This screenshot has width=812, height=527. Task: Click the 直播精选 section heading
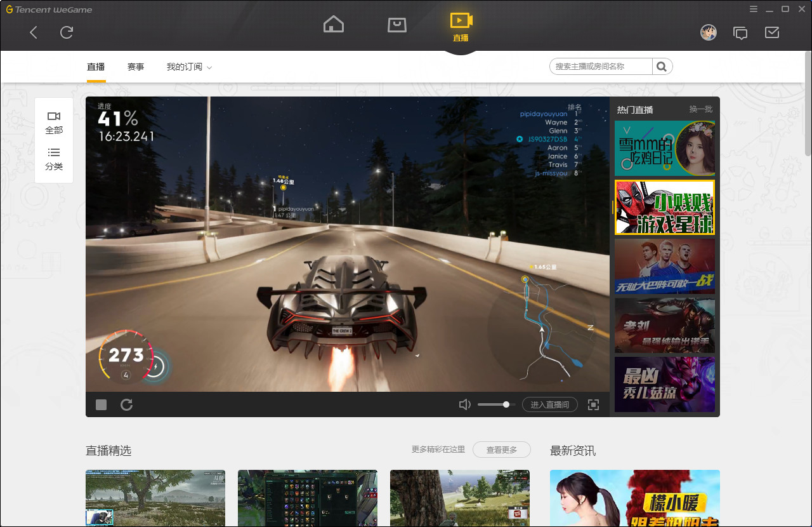pyautogui.click(x=108, y=451)
